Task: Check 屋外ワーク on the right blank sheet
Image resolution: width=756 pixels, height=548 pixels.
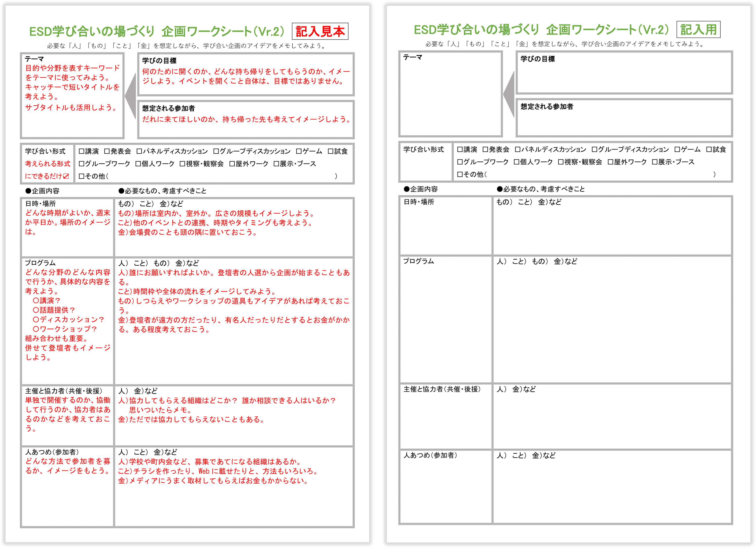Action: pos(610,162)
